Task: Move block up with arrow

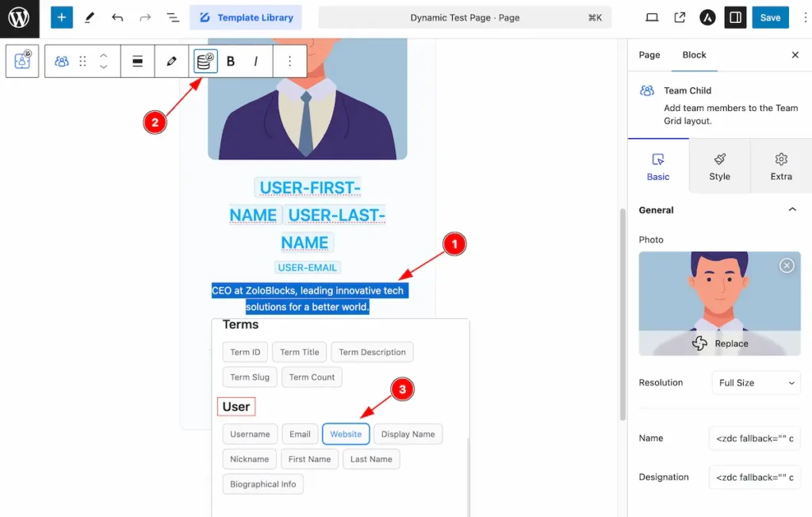Action: click(104, 55)
